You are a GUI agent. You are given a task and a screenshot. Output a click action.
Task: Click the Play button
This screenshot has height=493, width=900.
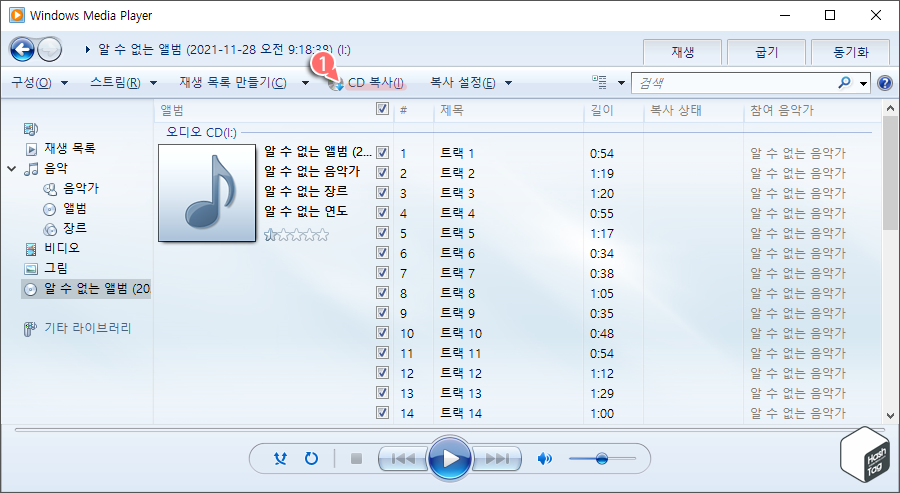tap(450, 459)
